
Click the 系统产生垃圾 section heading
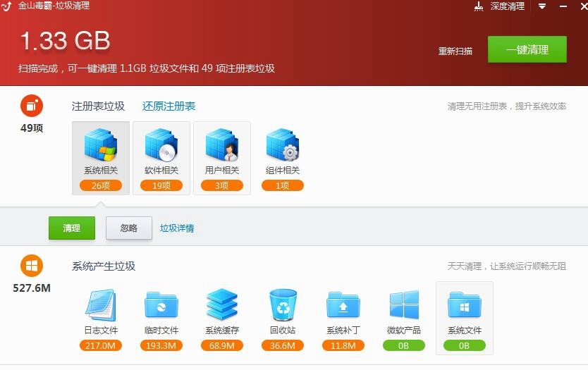tap(104, 266)
